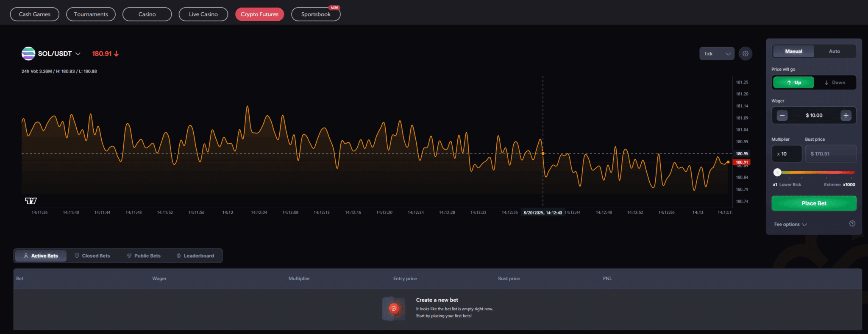Viewport: 868px width, 334px height.
Task: Open the Closed Bets tab
Action: [92, 256]
